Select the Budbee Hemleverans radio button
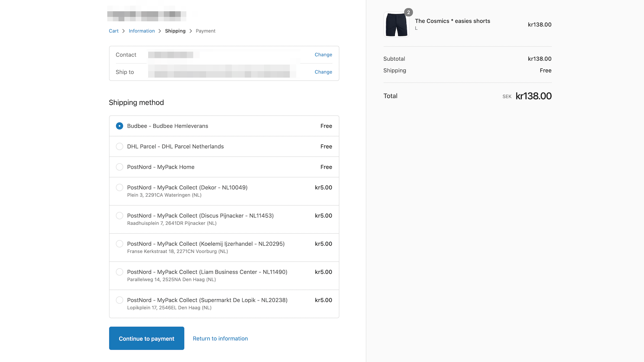 point(120,126)
